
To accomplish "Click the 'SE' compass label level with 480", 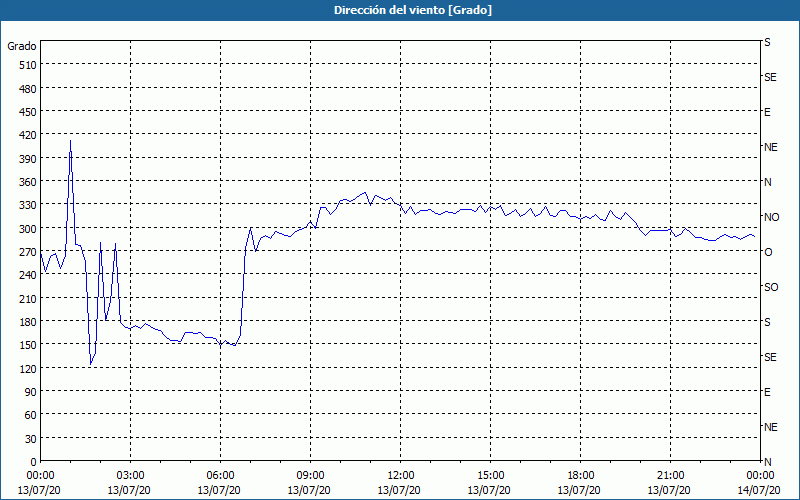I will 770,77.
